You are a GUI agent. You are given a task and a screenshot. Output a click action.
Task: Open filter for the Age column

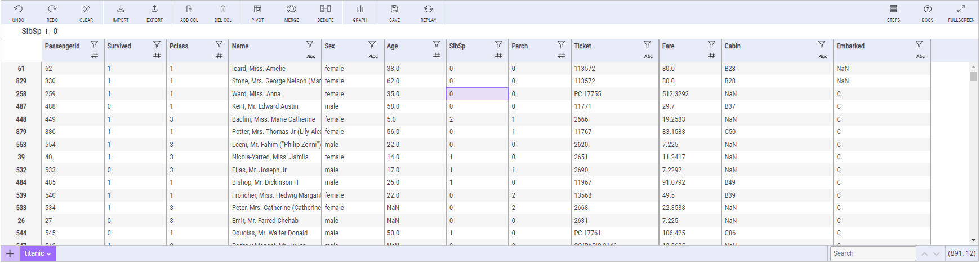[436, 44]
